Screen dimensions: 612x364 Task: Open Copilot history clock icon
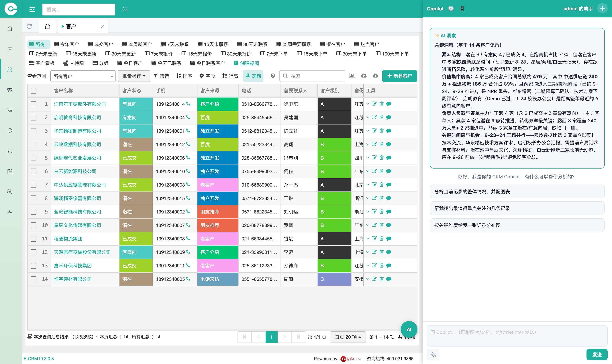(x=451, y=9)
